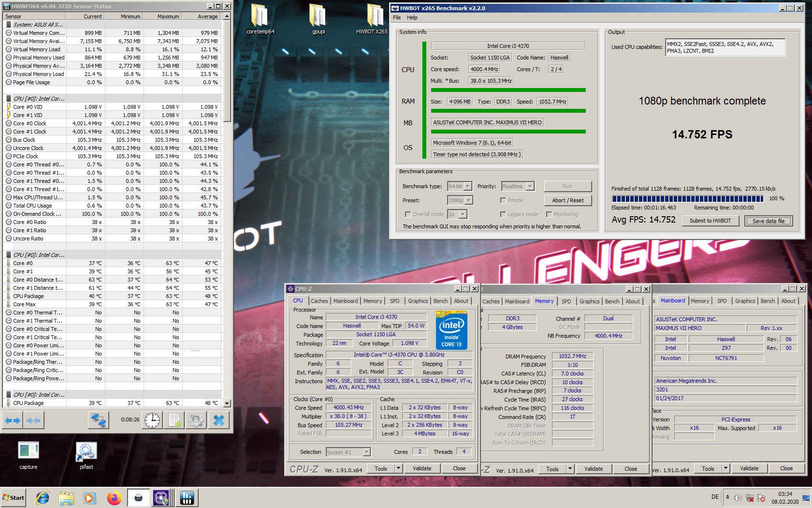Open the HWBOT X265 desktop folder
812x508 pixels.
372,18
